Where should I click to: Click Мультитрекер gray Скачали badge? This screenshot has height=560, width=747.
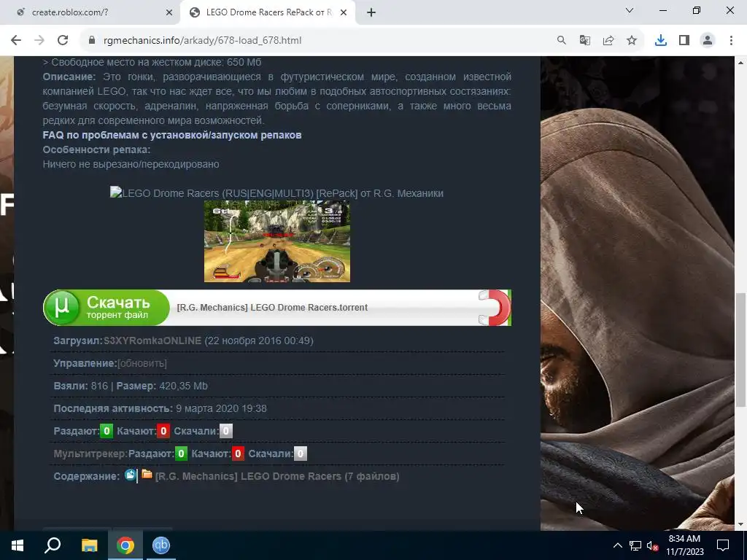point(300,454)
